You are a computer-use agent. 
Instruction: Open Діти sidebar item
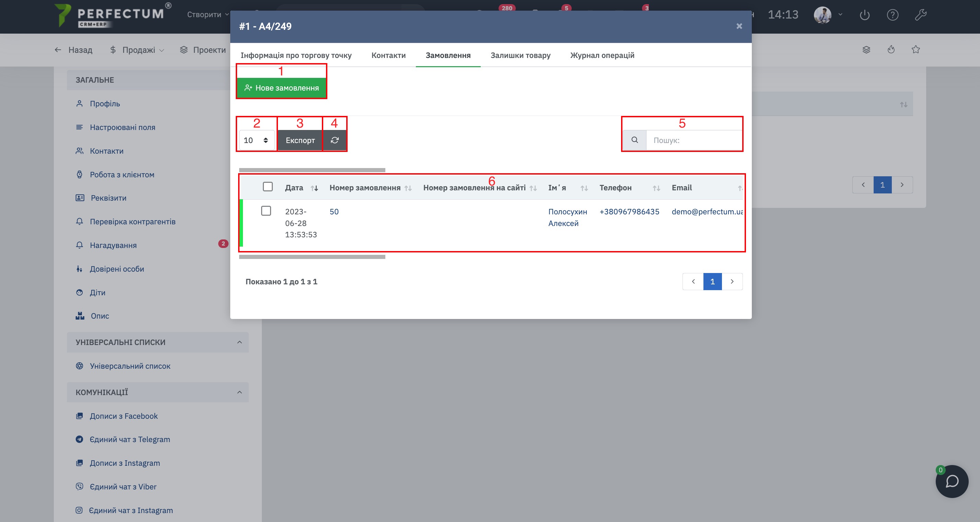point(97,292)
